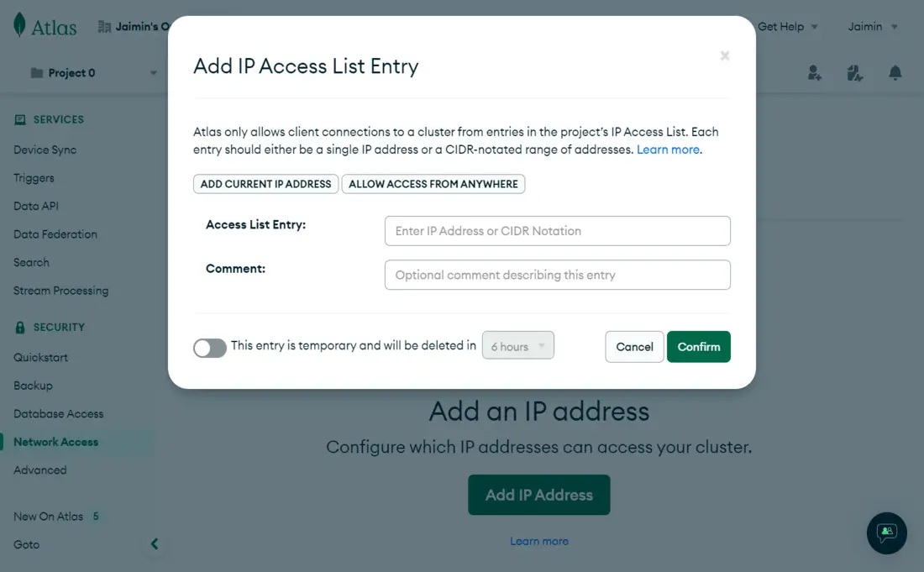Image resolution: width=924 pixels, height=572 pixels.
Task: Open the 6 hours duration dropdown
Action: [x=517, y=346]
